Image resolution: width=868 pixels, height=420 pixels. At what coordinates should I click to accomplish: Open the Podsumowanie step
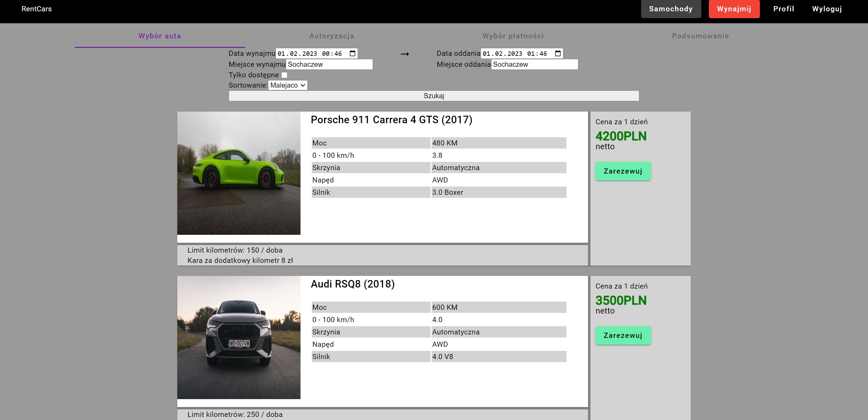(700, 36)
